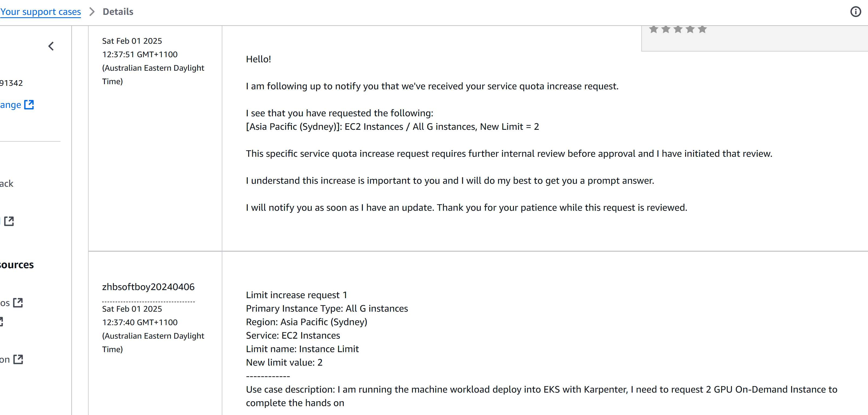
Task: Go back to Your support cases
Action: click(x=41, y=12)
